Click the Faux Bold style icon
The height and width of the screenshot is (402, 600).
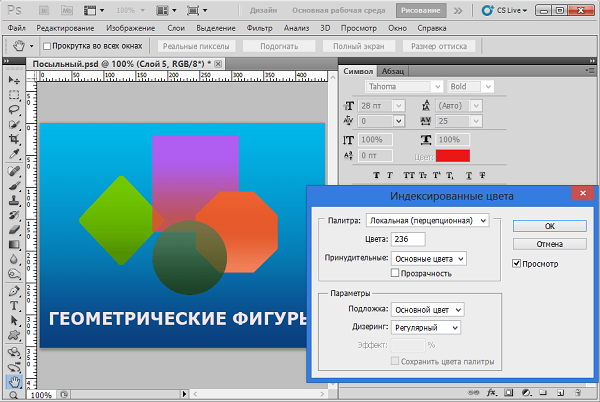(x=377, y=175)
